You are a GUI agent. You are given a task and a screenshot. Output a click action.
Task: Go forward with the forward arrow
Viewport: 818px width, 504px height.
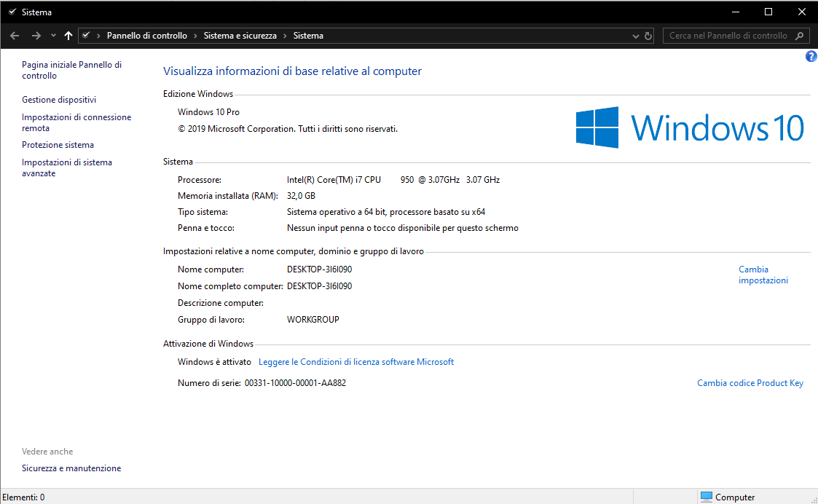[x=36, y=36]
